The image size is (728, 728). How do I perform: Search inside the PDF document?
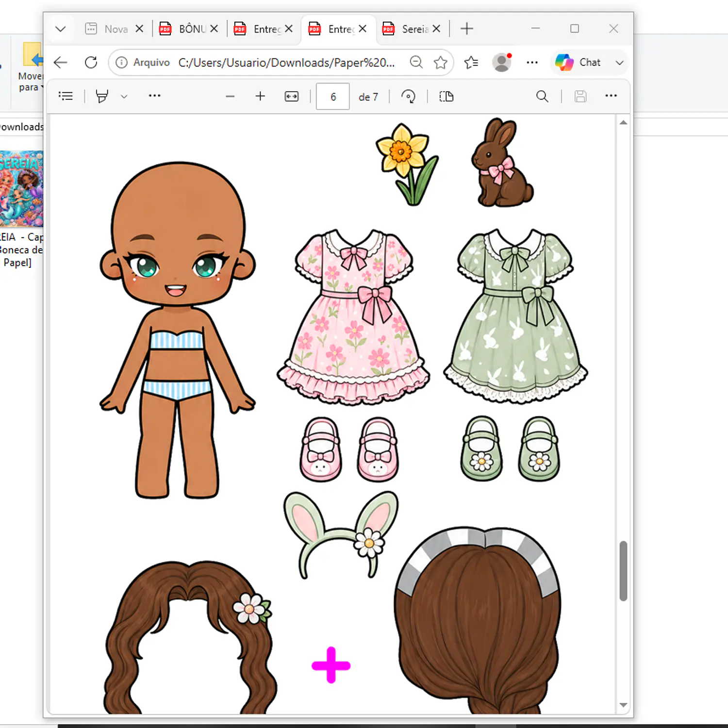pos(542,97)
